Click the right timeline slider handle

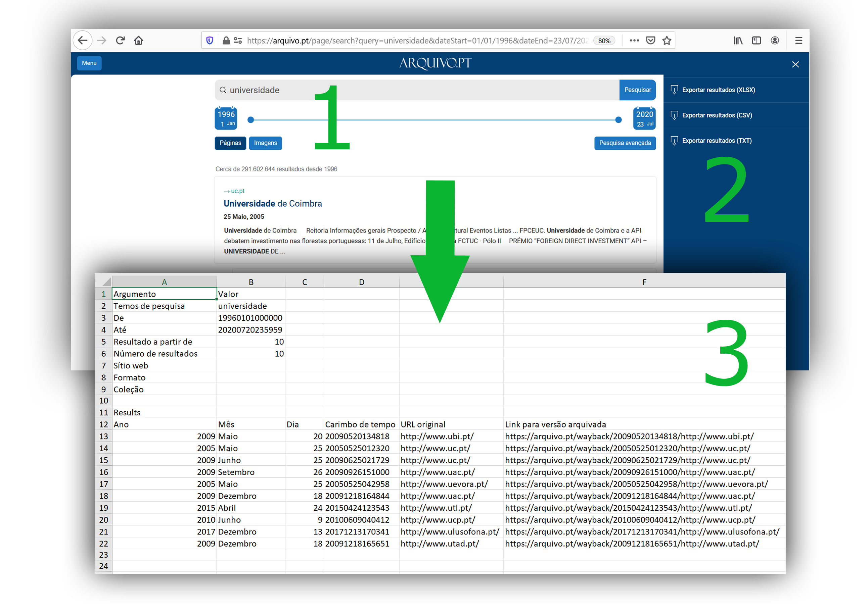[x=618, y=120]
